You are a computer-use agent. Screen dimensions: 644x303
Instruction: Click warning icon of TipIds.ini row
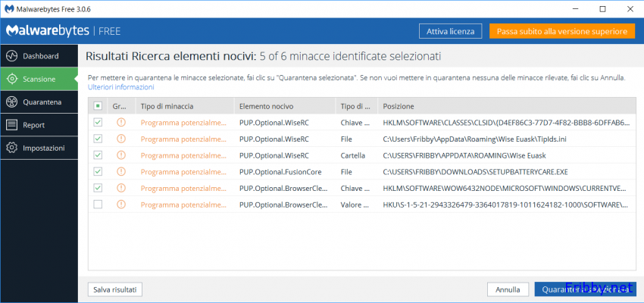pyautogui.click(x=120, y=139)
